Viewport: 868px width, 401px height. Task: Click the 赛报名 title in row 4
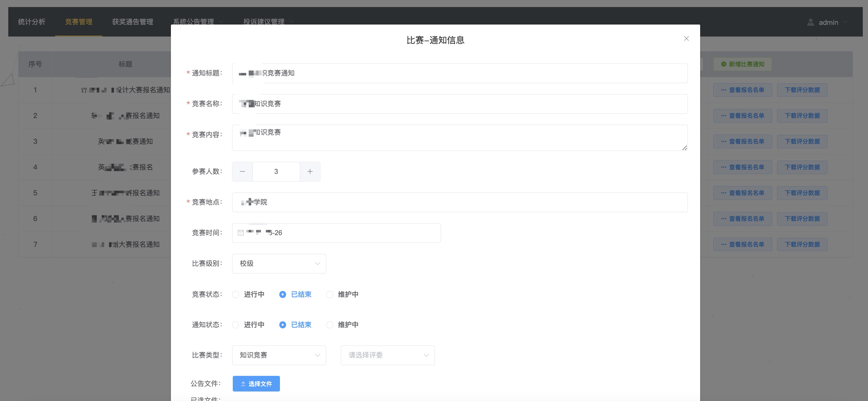125,167
